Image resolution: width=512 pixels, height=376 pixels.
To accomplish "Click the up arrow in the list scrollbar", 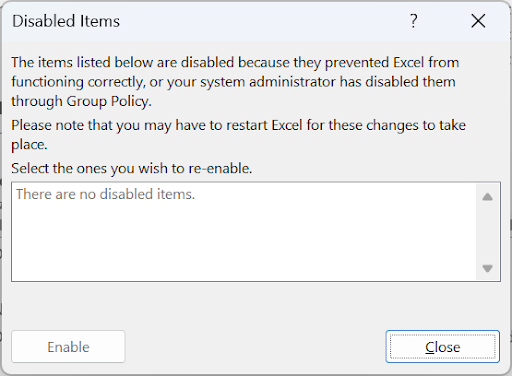I will point(487,197).
